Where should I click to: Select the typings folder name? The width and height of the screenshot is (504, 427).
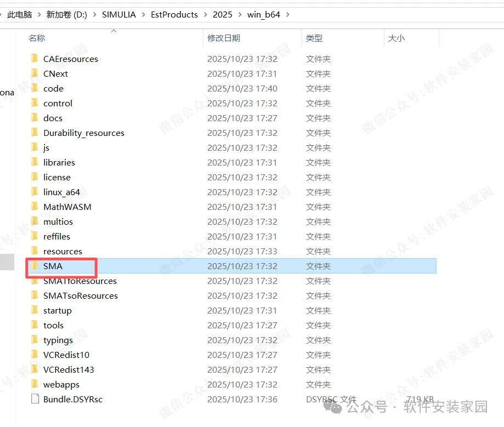click(x=58, y=340)
